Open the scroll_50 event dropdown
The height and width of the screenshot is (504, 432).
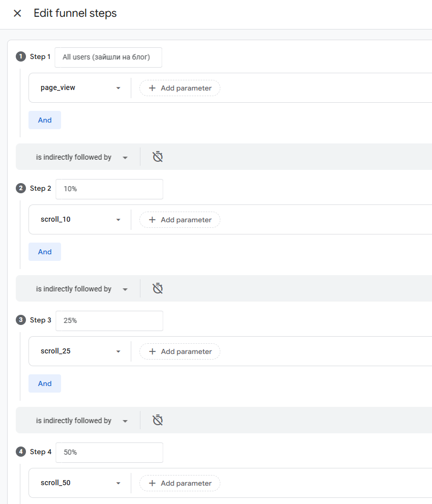[80, 483]
